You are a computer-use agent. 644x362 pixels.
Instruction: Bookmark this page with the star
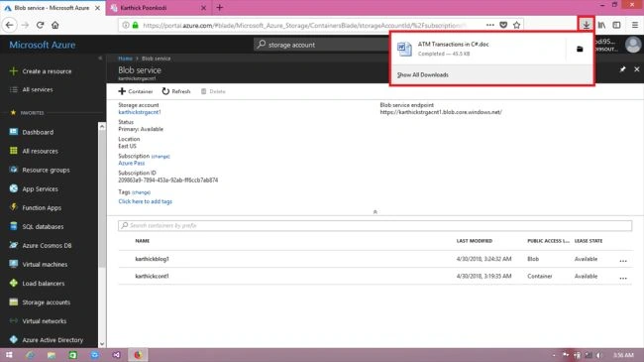[x=516, y=25]
